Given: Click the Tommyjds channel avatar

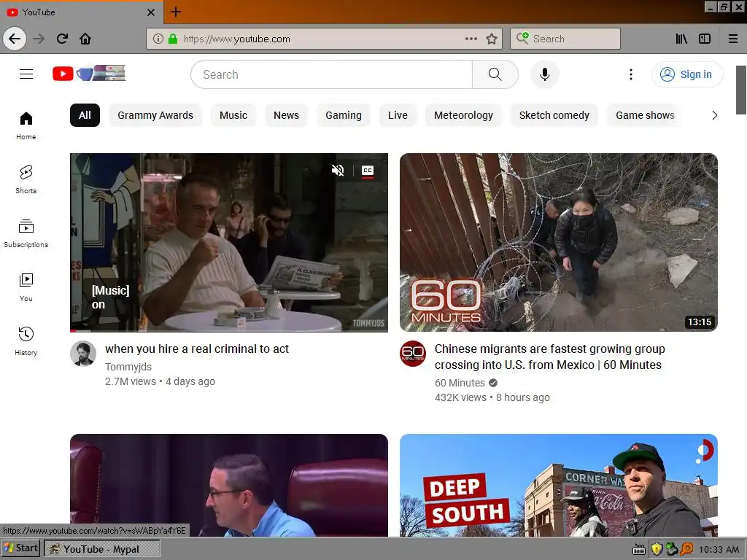Looking at the screenshot, I should [x=83, y=354].
